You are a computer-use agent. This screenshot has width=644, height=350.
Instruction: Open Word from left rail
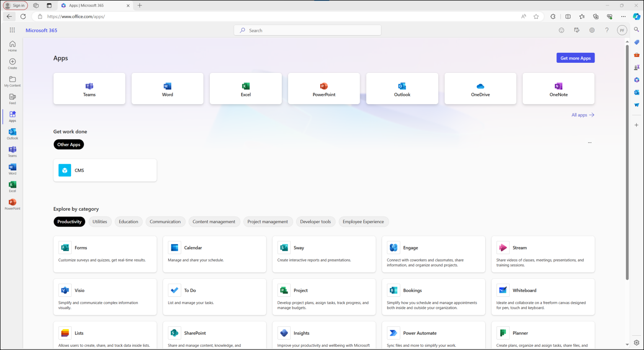(x=13, y=169)
